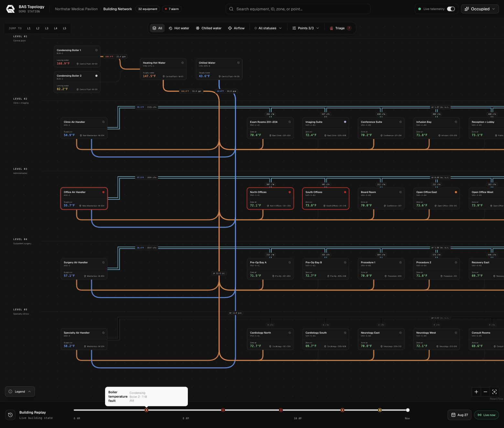Click the yellow timeline event marker
Screen dimensions: 504x428
[380, 410]
